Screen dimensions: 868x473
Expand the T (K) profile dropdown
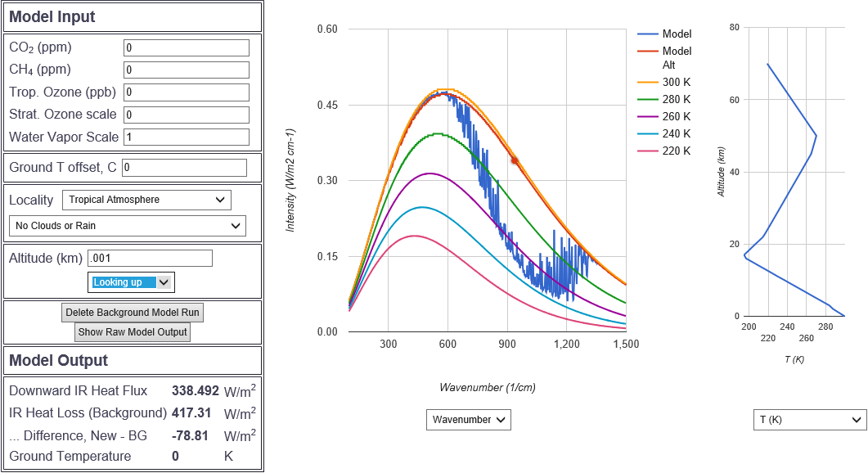coord(809,420)
